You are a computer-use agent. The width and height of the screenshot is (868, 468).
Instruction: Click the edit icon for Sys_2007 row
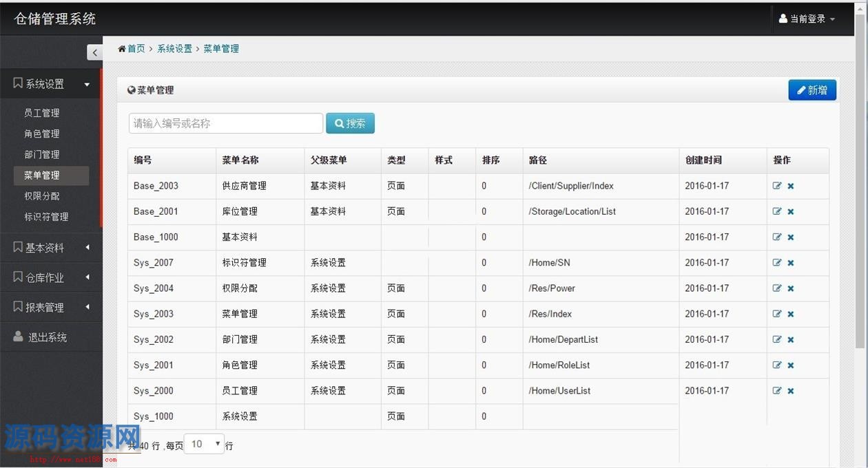tap(777, 263)
